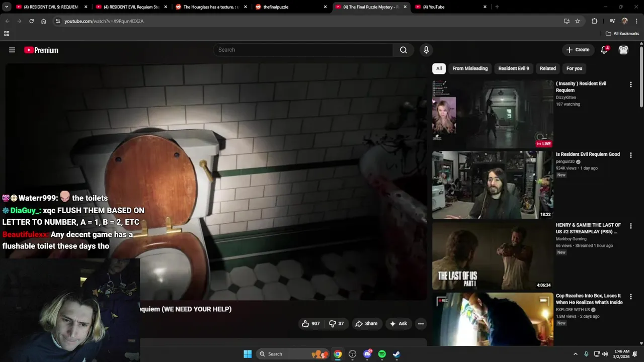Select the From Misleading filter chip

470,68
